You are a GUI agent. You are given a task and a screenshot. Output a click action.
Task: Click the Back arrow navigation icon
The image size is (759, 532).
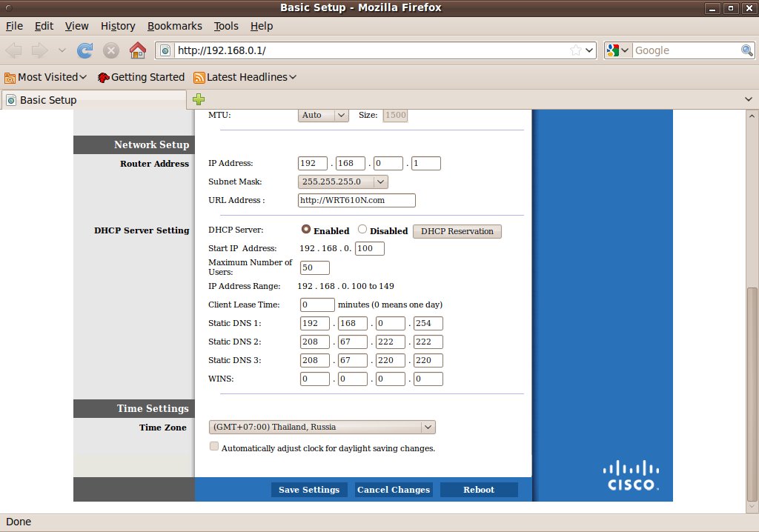coord(16,50)
